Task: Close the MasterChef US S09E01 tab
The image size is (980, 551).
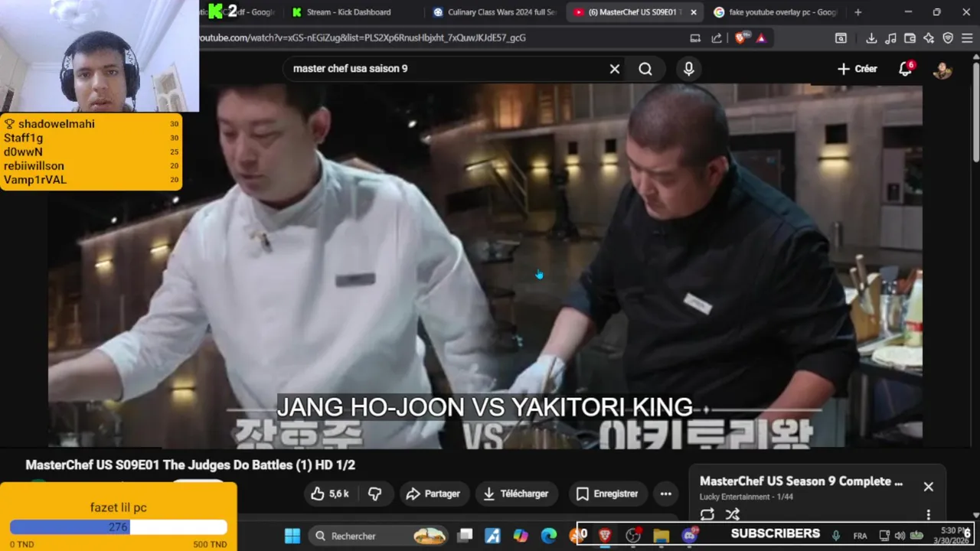Action: tap(694, 12)
